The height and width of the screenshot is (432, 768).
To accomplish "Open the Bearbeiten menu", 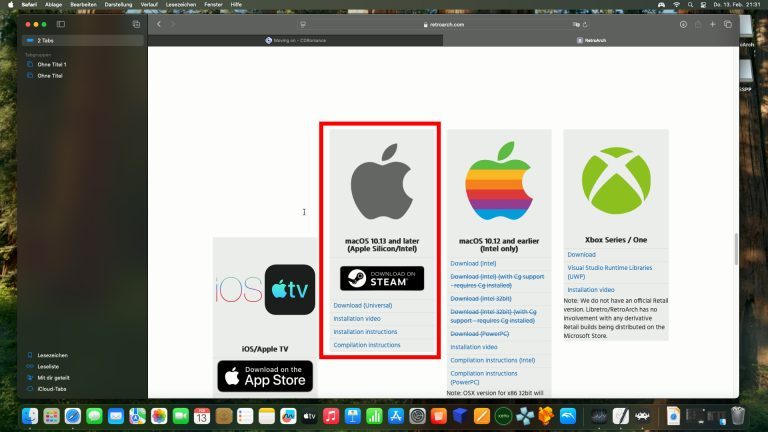I will 83,4.
